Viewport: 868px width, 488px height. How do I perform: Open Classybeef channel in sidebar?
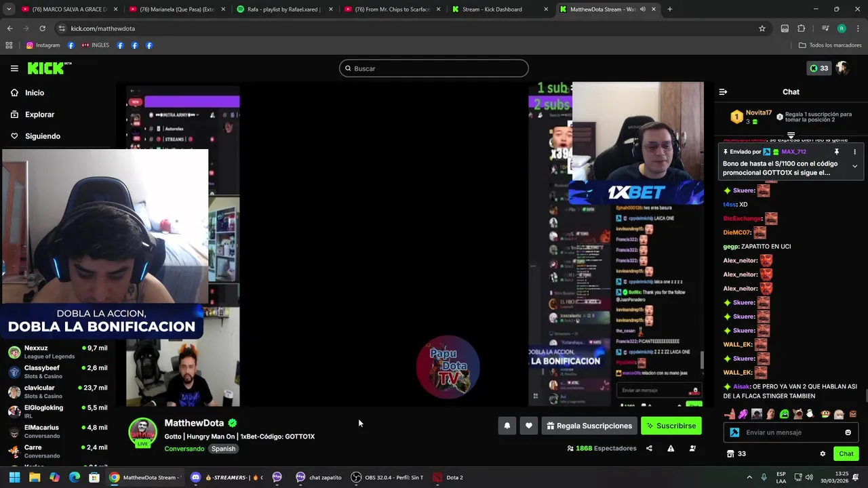point(58,372)
